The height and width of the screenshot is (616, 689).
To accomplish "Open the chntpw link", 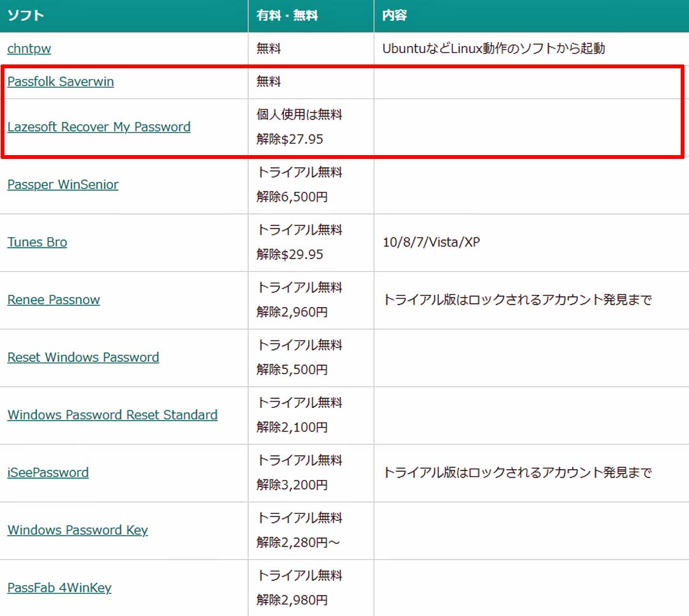I will tap(29, 49).
